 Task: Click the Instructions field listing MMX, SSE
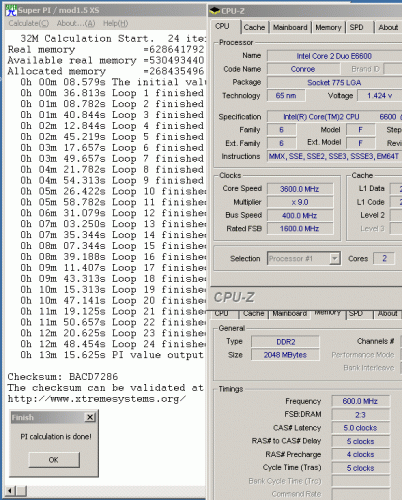[x=334, y=156]
